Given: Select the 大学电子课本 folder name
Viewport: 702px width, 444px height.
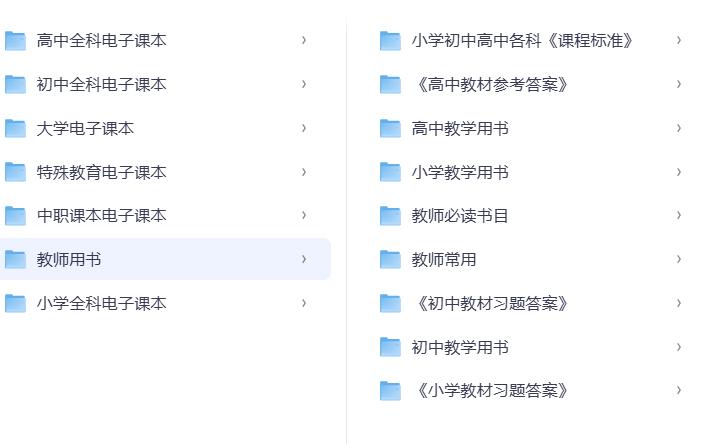Looking at the screenshot, I should click(85, 128).
